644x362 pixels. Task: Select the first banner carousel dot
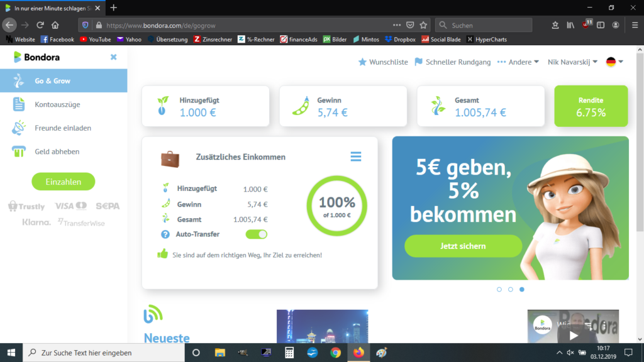pos(499,289)
